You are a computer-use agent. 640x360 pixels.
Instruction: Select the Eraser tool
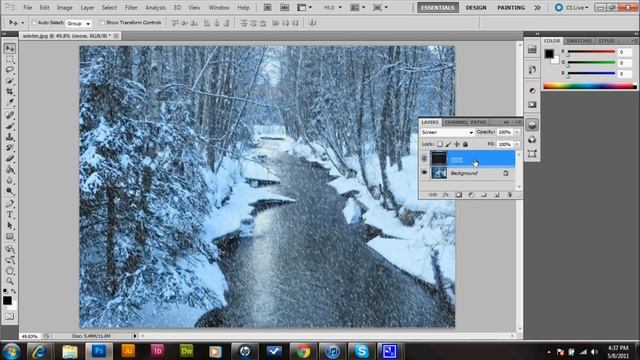10,158
